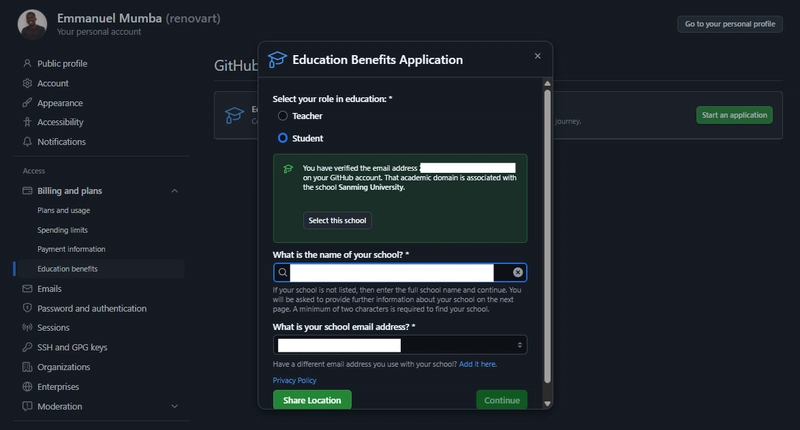Open the school email address dropdown
Viewport: 800px width, 430px height.
tap(400, 345)
